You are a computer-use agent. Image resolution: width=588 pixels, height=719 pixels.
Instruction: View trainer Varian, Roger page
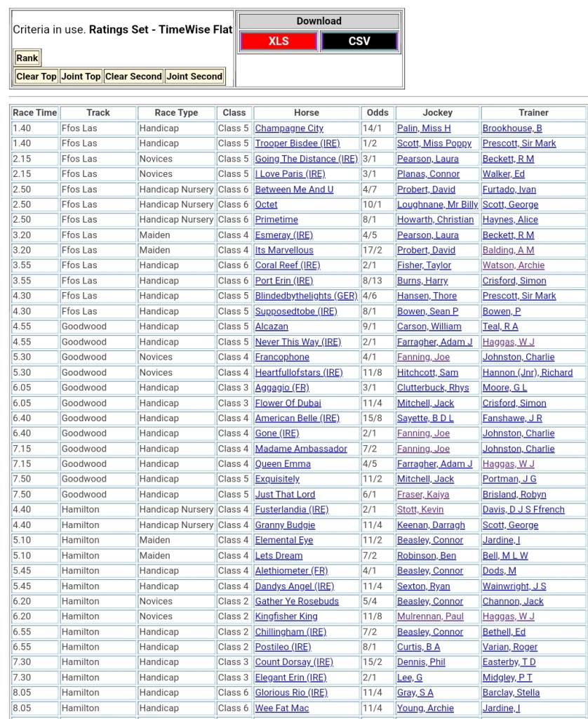coord(509,647)
